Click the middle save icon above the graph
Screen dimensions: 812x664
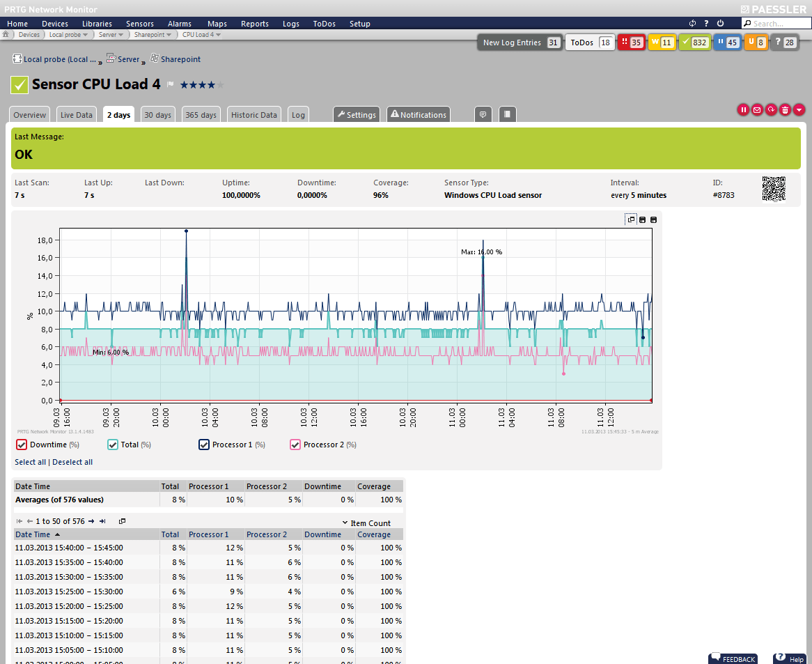click(642, 219)
